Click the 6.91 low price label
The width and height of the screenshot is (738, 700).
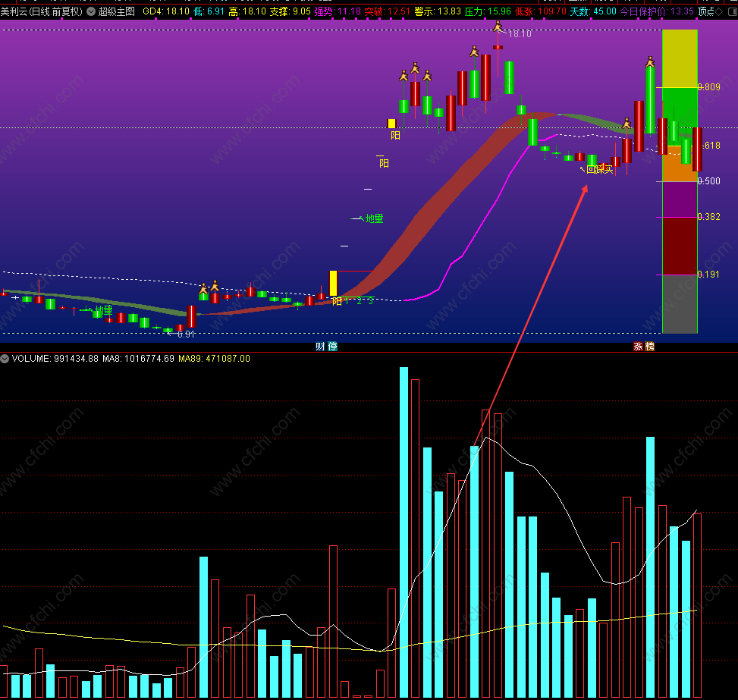pyautogui.click(x=186, y=334)
